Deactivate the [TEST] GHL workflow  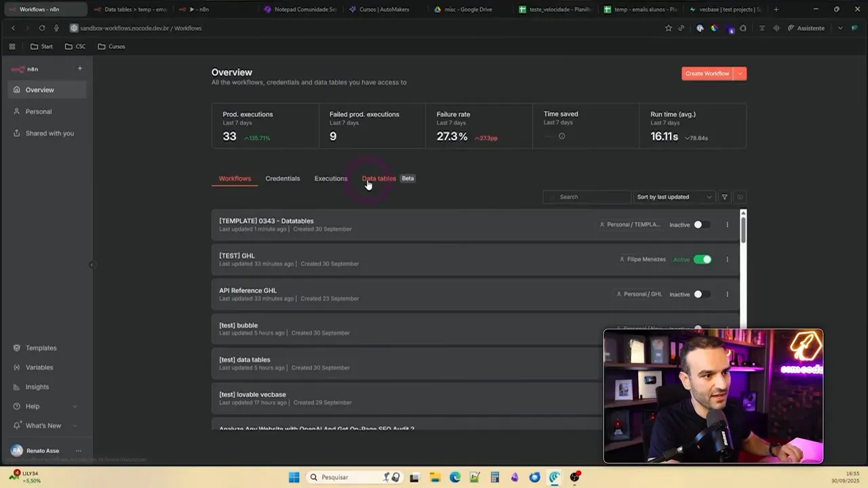[x=703, y=259]
